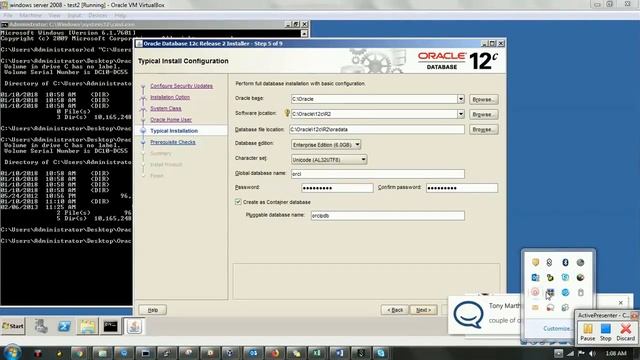Click the volume speaker tray icon
640x360 pixels.
point(592,353)
